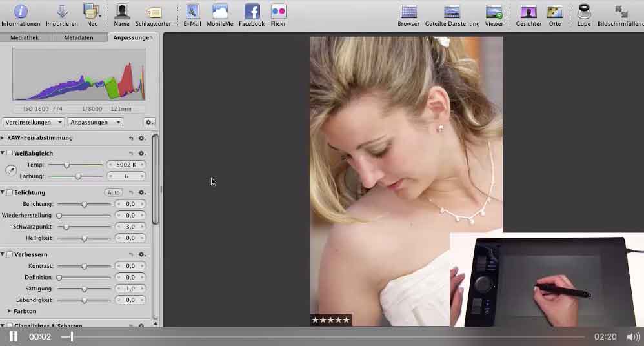Click the Flickr upload icon

coord(278,12)
